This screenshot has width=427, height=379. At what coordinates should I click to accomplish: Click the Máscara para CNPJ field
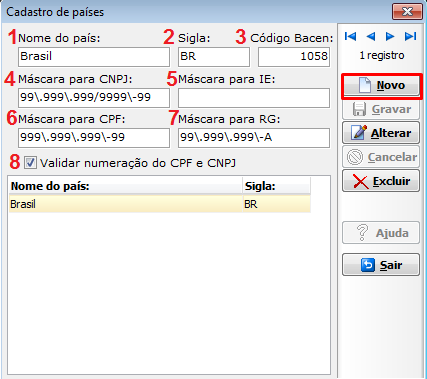click(x=94, y=98)
